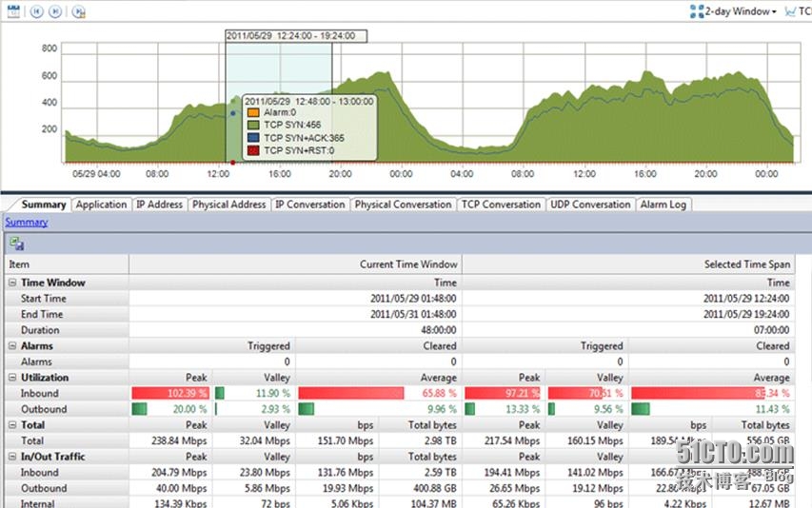
Task: Select the Internal traffic row label
Action: pos(37,503)
